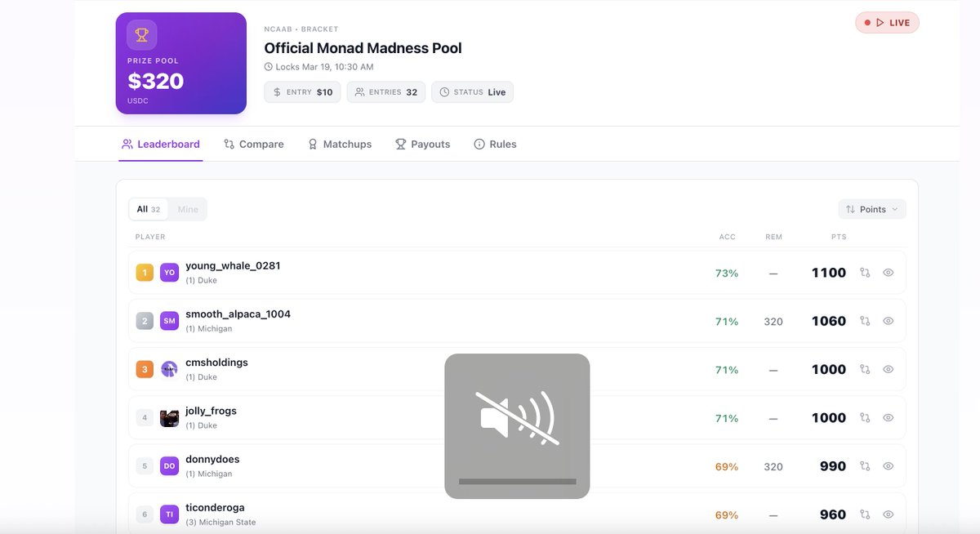Click the $320 prize pool card
The width and height of the screenshot is (980, 534).
[x=181, y=63]
